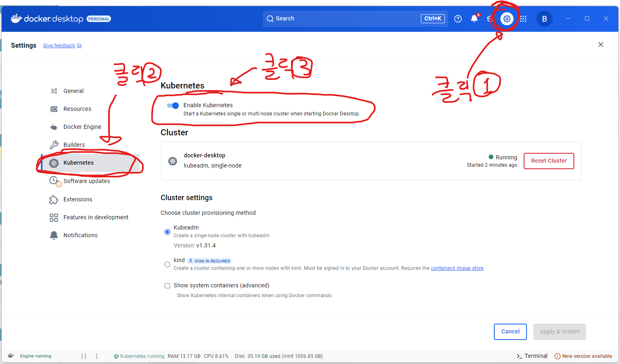Select the kind radio button

[x=167, y=265]
